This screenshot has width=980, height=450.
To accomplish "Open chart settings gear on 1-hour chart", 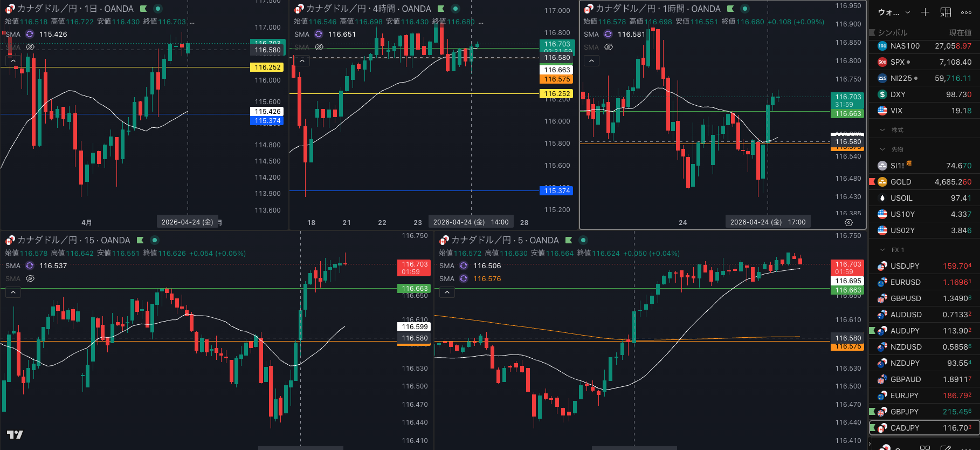I will point(848,222).
